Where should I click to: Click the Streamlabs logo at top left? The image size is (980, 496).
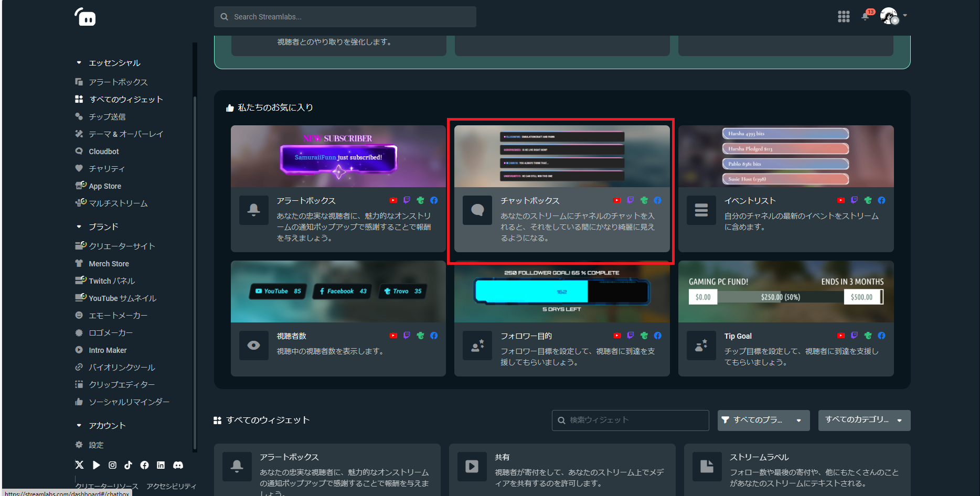point(85,16)
